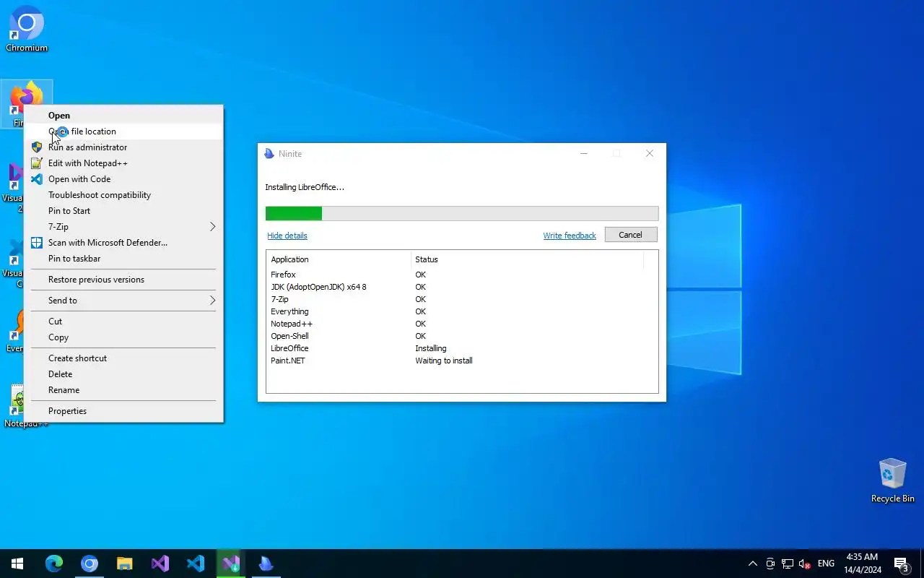The image size is (924, 578).
Task: Open purple Visual Studio taskbar icon
Action: (x=160, y=564)
